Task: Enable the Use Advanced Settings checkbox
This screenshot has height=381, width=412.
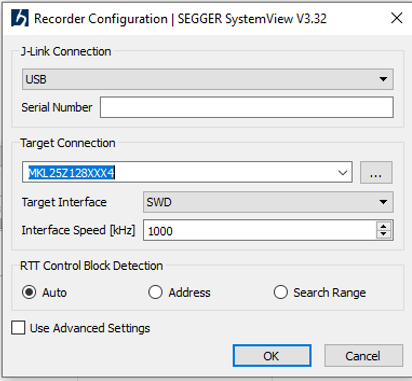Action: [x=18, y=327]
